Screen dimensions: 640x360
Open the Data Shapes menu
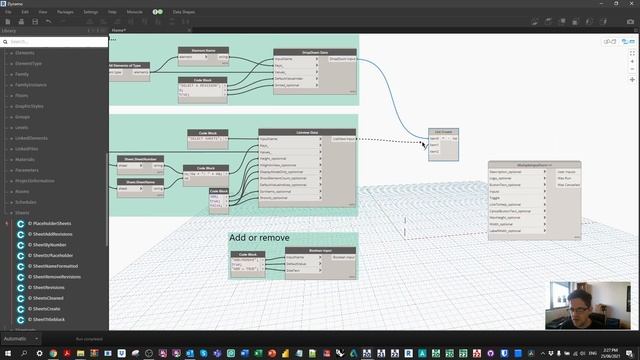pyautogui.click(x=184, y=12)
